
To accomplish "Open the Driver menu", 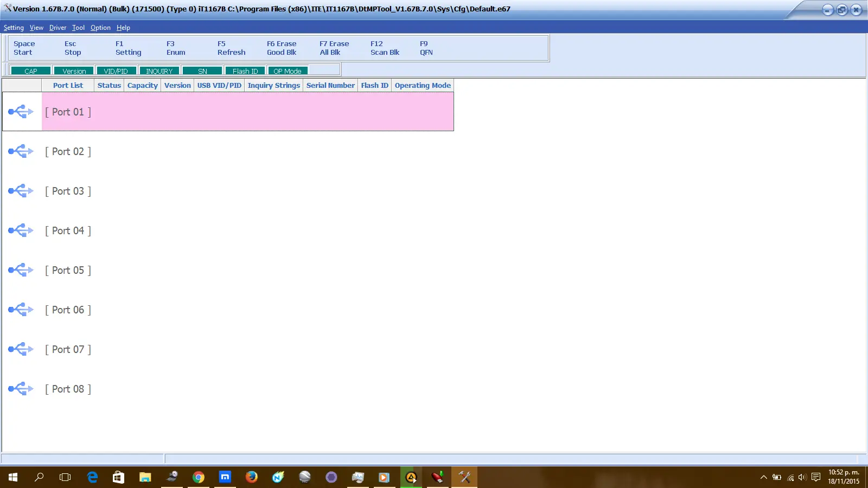I will tap(58, 28).
